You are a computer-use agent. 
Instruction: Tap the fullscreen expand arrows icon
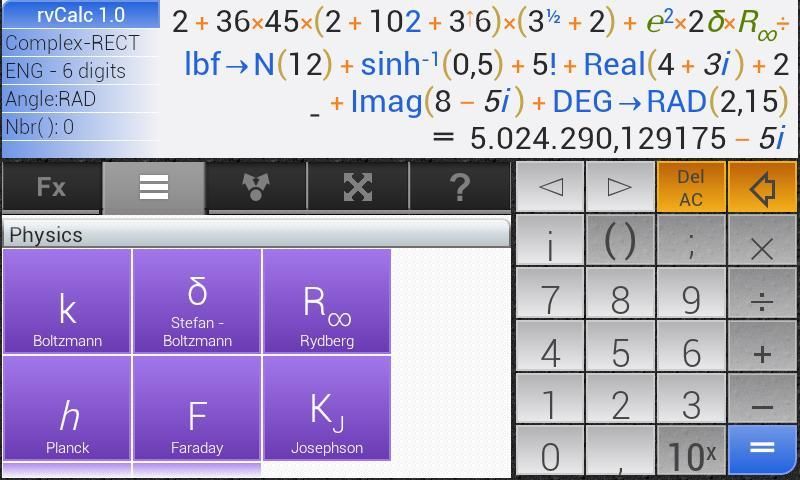tap(358, 187)
